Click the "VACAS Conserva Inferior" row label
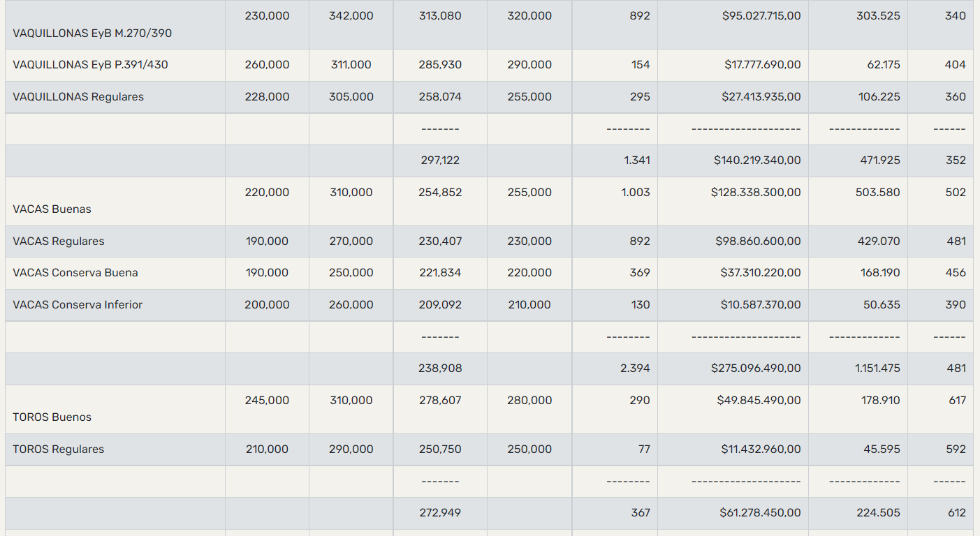980x536 pixels. point(78,305)
